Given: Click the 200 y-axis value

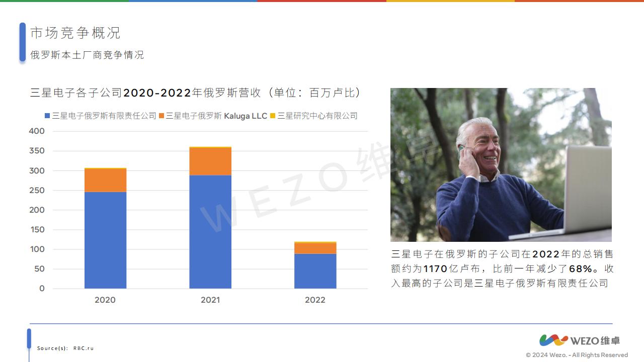Looking at the screenshot, I should pos(37,210).
